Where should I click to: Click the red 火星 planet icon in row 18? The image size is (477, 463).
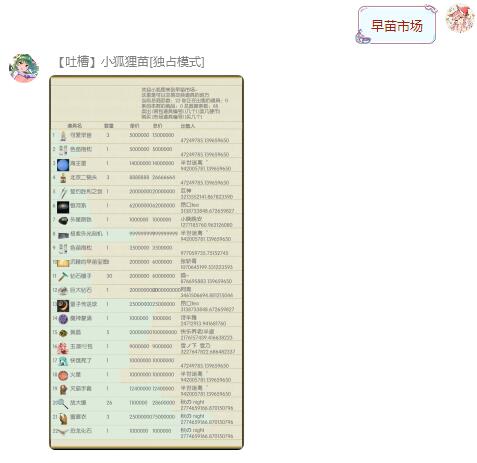[x=63, y=376]
